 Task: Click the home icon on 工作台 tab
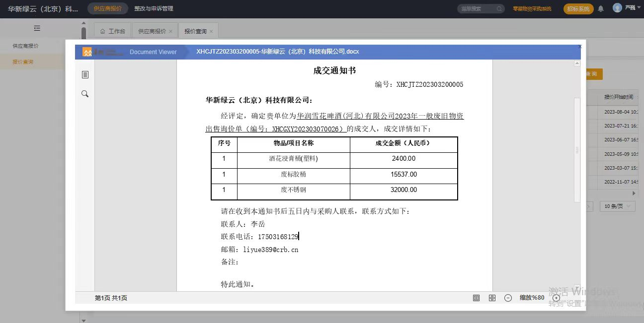point(103,31)
